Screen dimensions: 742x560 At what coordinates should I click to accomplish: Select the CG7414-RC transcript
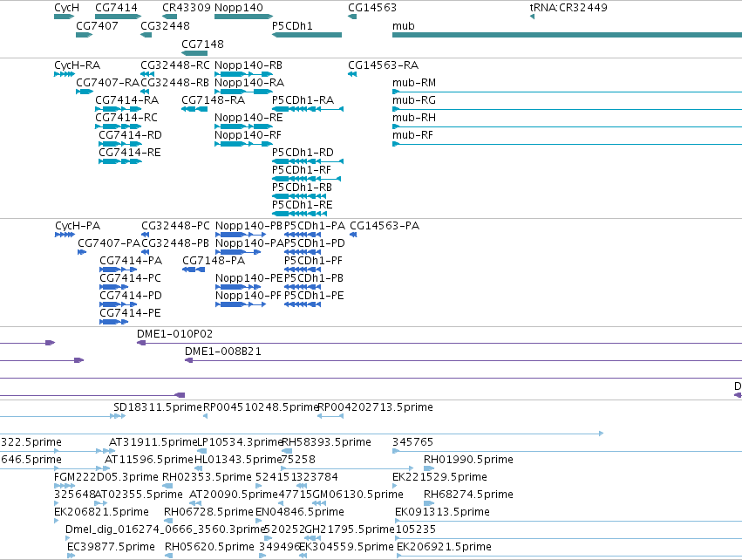(119, 126)
